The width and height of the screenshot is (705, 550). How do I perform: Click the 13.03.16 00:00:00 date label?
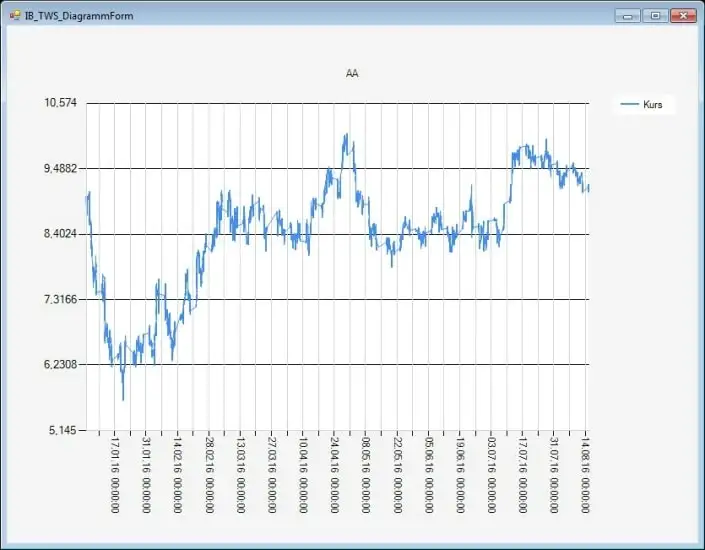click(x=240, y=475)
